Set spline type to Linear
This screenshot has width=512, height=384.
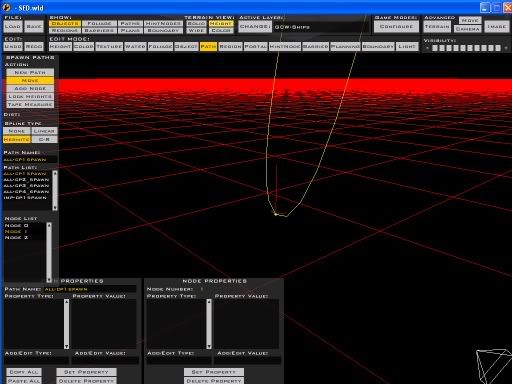pos(44,131)
